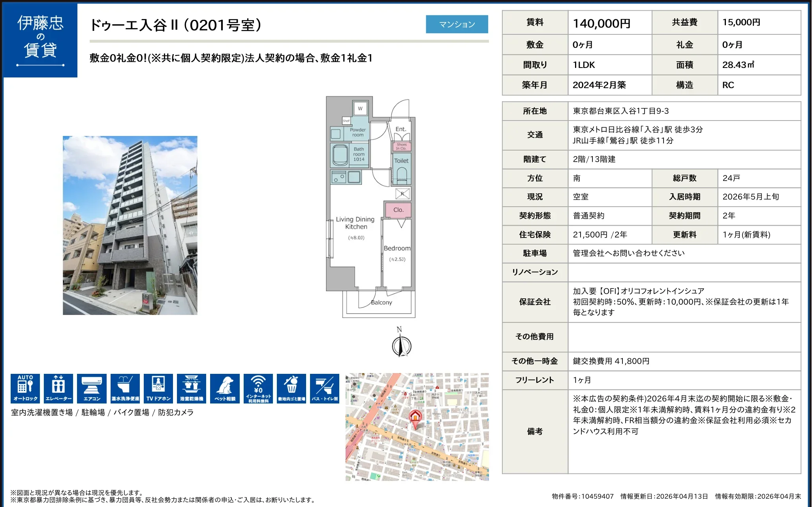This screenshot has width=812, height=507.
Task: Click the 伊藤忠の賃貸 logo
Action: (40, 40)
